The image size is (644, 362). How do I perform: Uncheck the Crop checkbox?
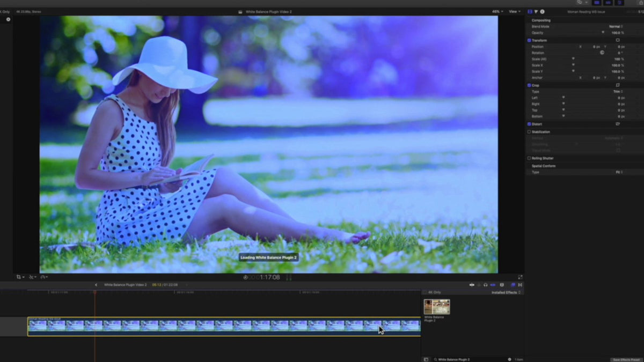pyautogui.click(x=529, y=85)
